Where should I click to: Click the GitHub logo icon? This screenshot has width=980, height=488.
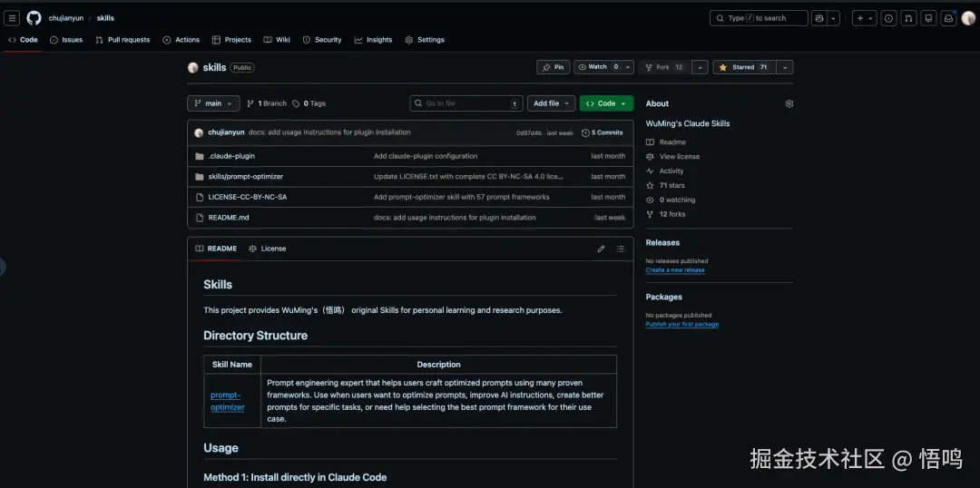(x=34, y=18)
